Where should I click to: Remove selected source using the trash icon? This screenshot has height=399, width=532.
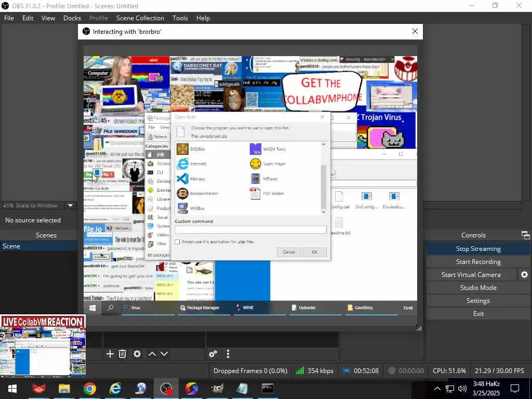(123, 354)
